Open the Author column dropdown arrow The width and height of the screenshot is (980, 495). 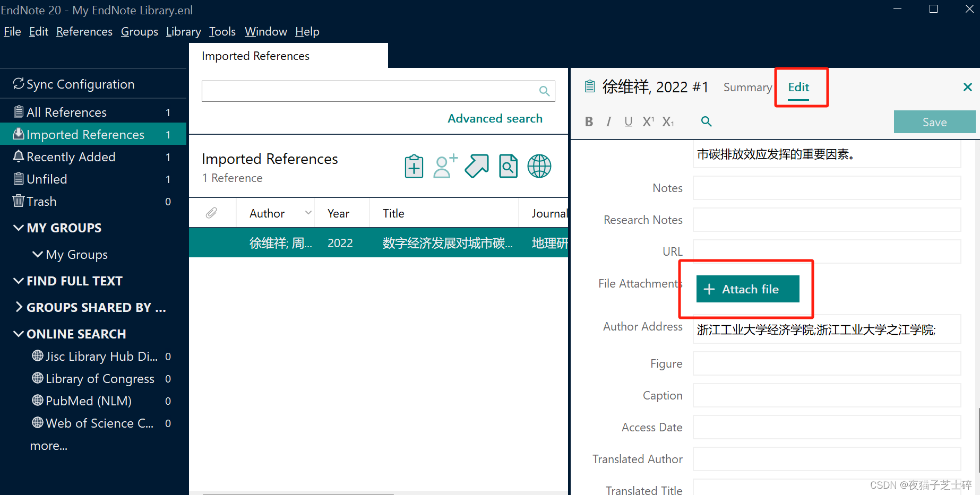308,213
